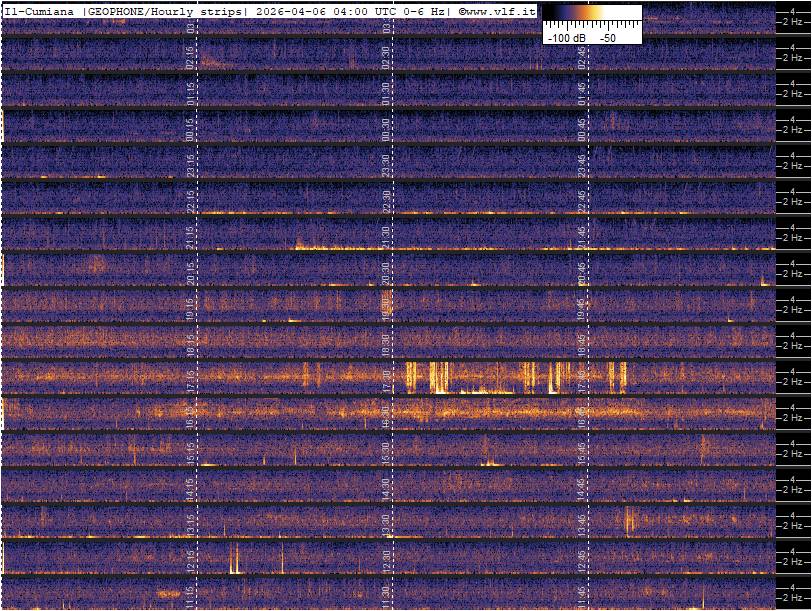
Task: Click the 22:45 time marker
Action: coord(582,200)
